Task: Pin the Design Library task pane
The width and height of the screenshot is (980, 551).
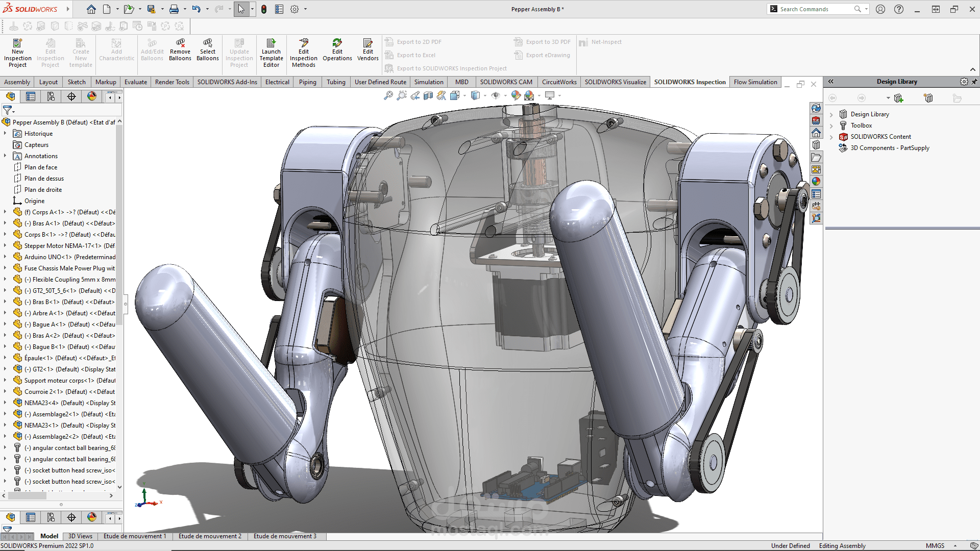Action: tap(974, 82)
